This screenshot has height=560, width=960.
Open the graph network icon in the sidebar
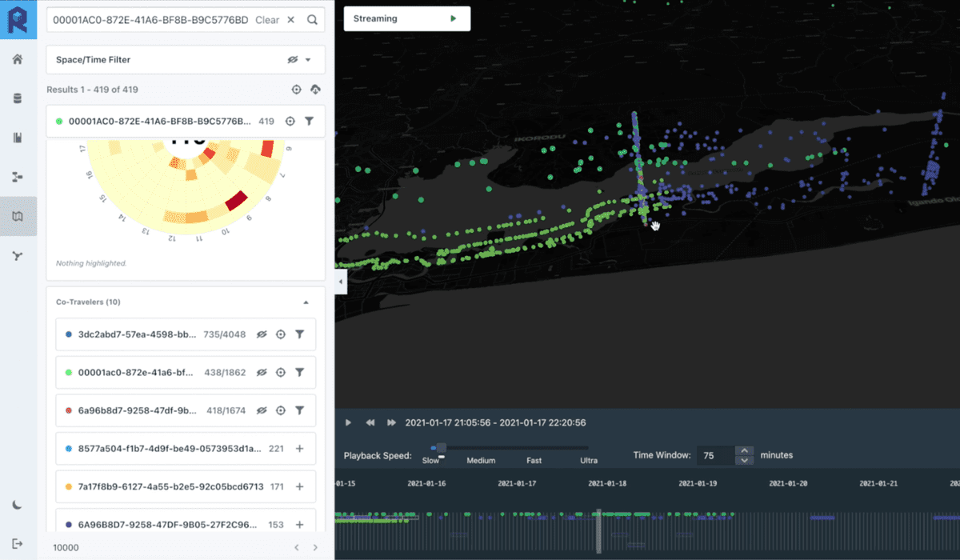18,256
